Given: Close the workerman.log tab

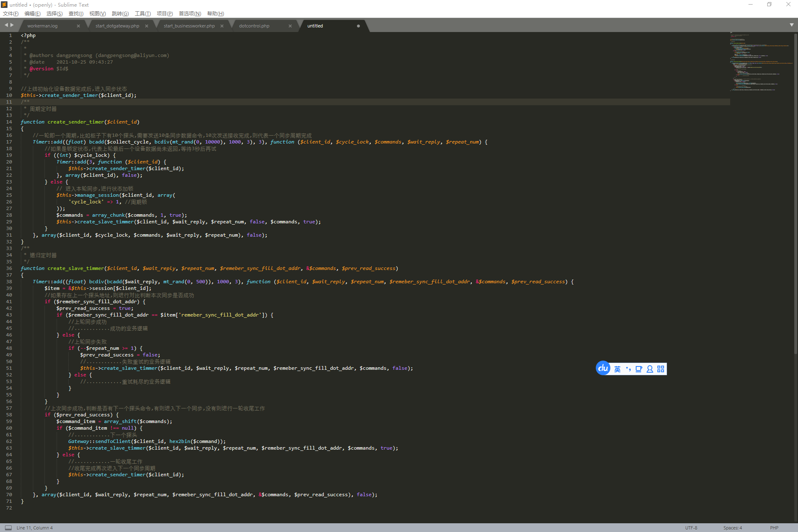Looking at the screenshot, I should coord(78,26).
